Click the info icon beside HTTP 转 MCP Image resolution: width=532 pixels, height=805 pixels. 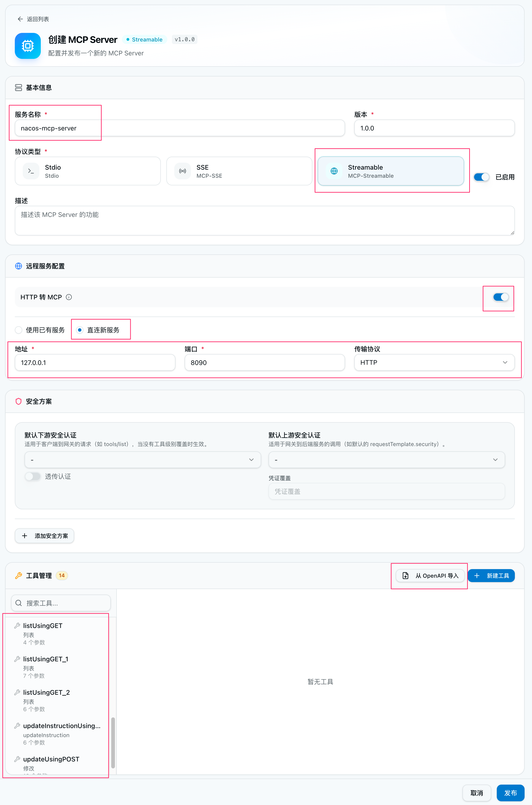(x=69, y=297)
